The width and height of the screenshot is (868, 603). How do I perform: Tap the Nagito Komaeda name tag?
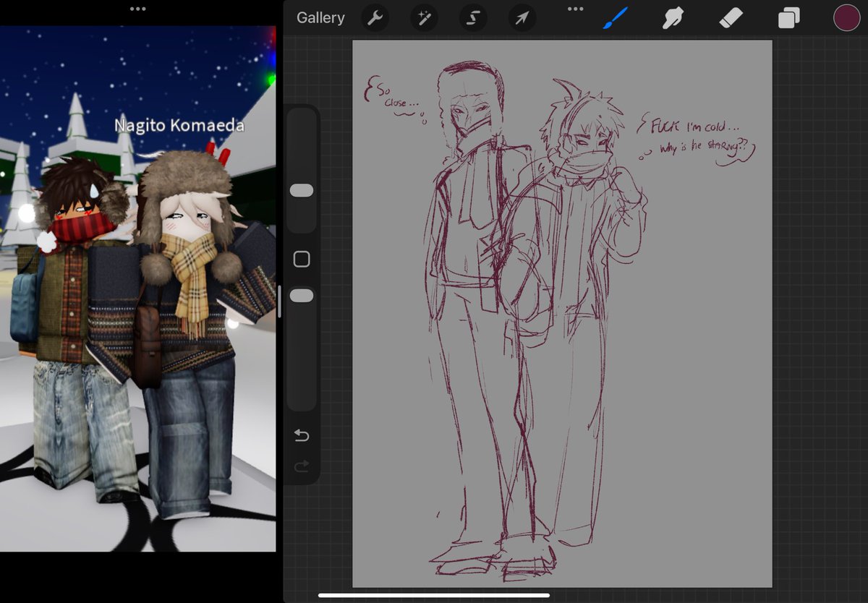coord(179,126)
